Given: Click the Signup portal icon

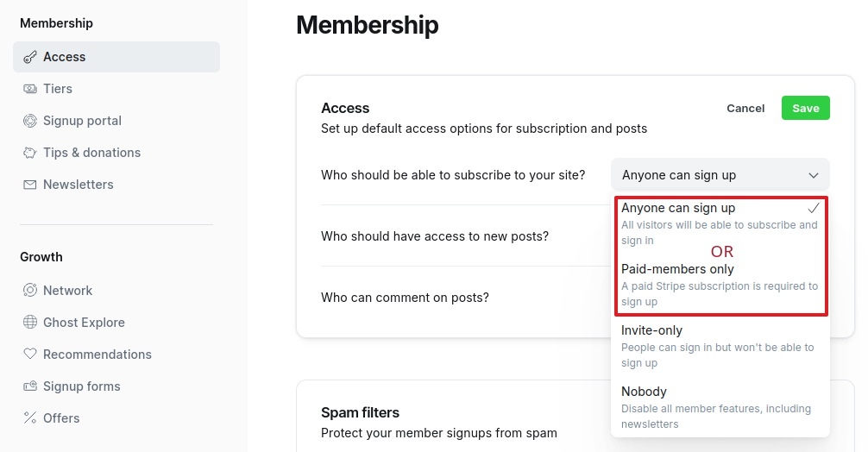Looking at the screenshot, I should [x=30, y=121].
